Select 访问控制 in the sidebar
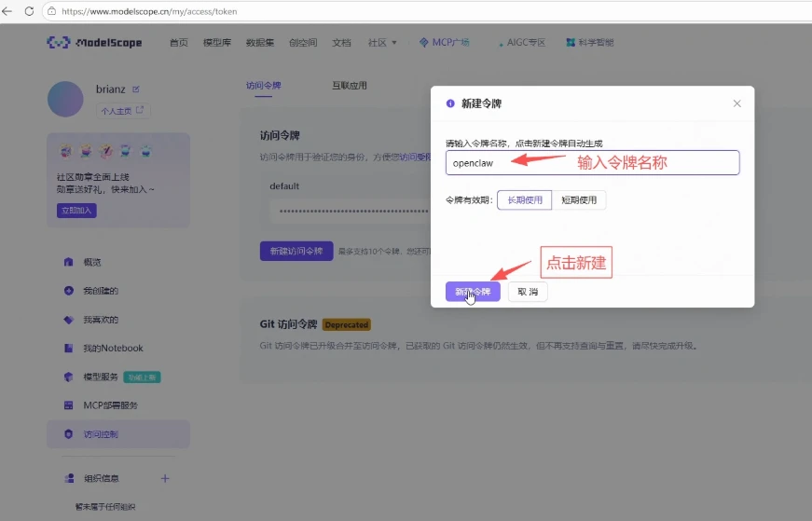This screenshot has height=521, width=812. [118, 434]
